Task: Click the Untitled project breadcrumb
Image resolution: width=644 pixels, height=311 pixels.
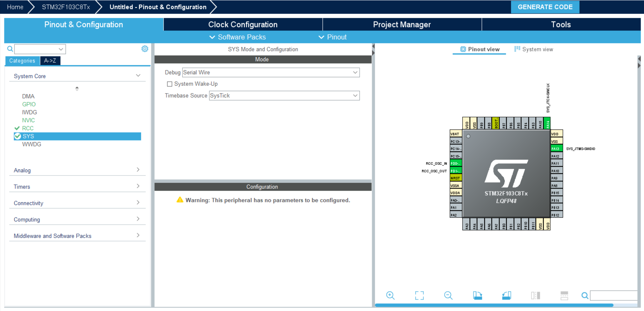Action: [158, 7]
